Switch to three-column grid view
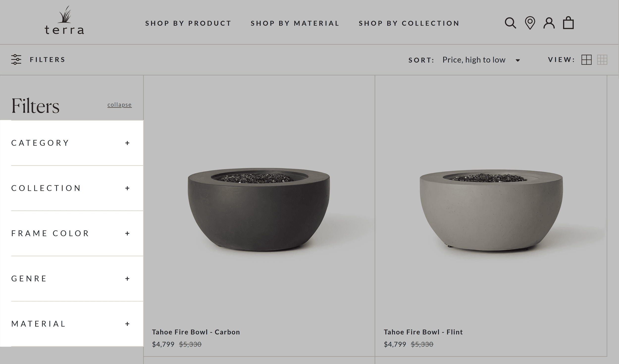This screenshot has width=619, height=364. (x=602, y=60)
